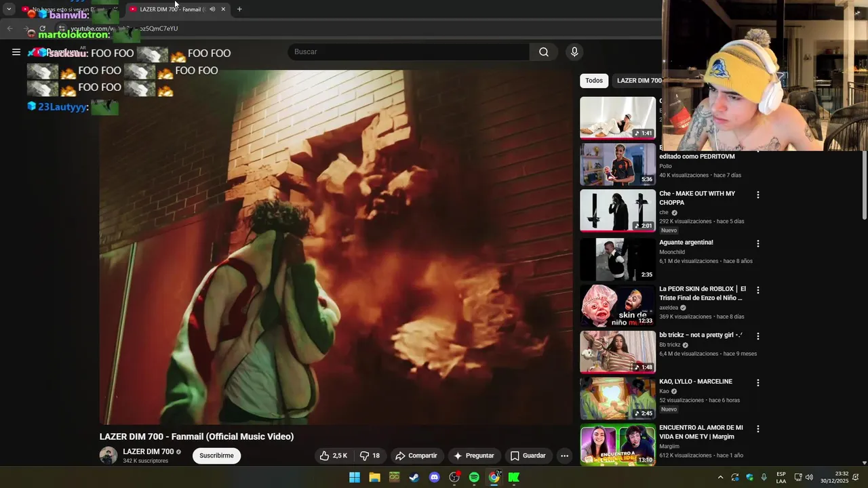Like the video with thumbs up
Viewport: 868px width, 488px height.
click(x=334, y=455)
